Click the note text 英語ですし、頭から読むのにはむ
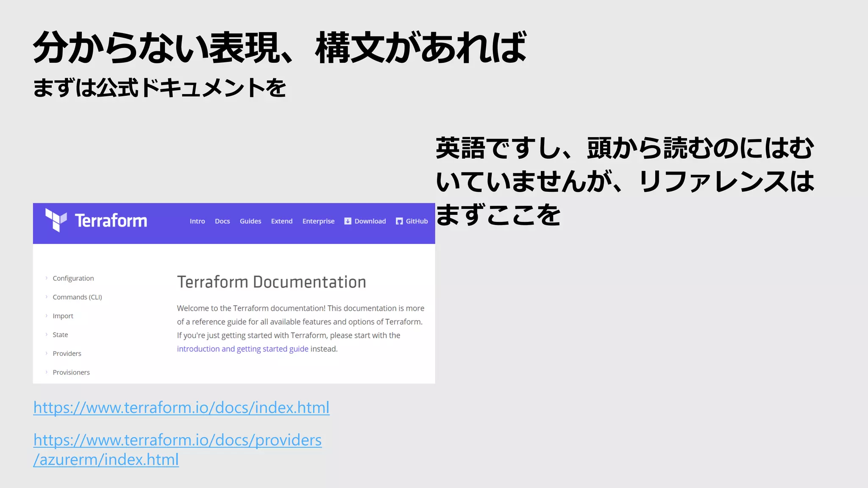This screenshot has height=488, width=868. [x=625, y=148]
